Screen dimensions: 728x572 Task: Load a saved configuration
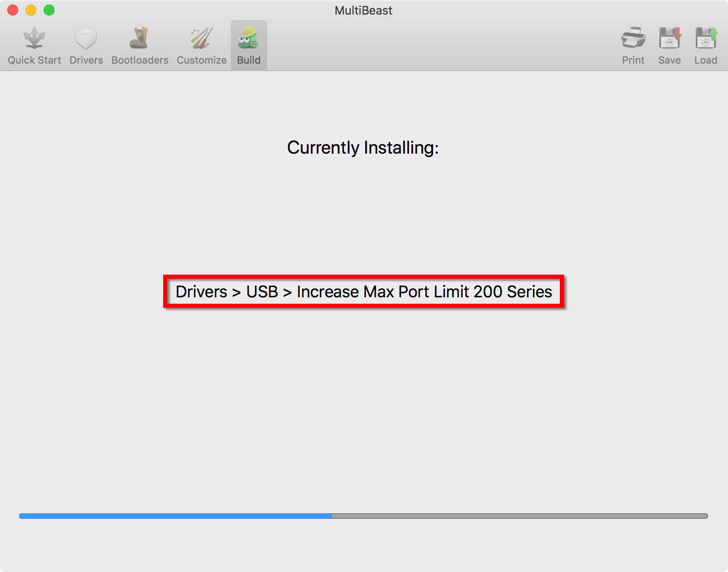[705, 45]
